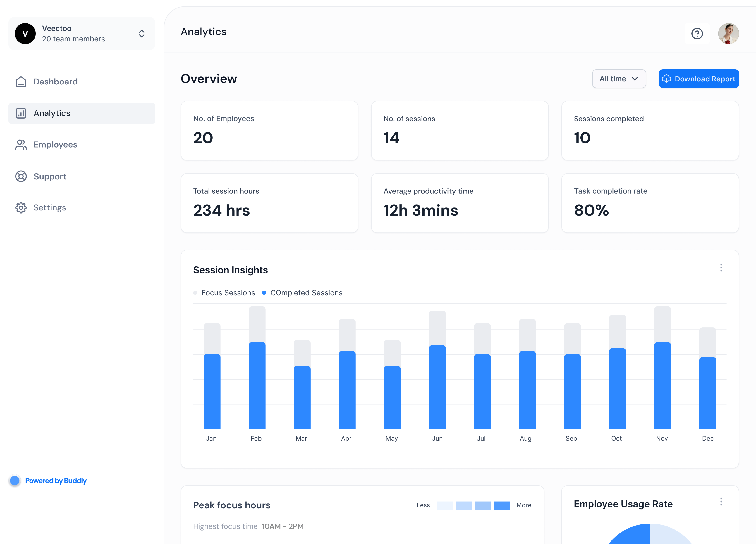The width and height of the screenshot is (756, 544).
Task: Click the Total session hours card
Action: point(269,203)
